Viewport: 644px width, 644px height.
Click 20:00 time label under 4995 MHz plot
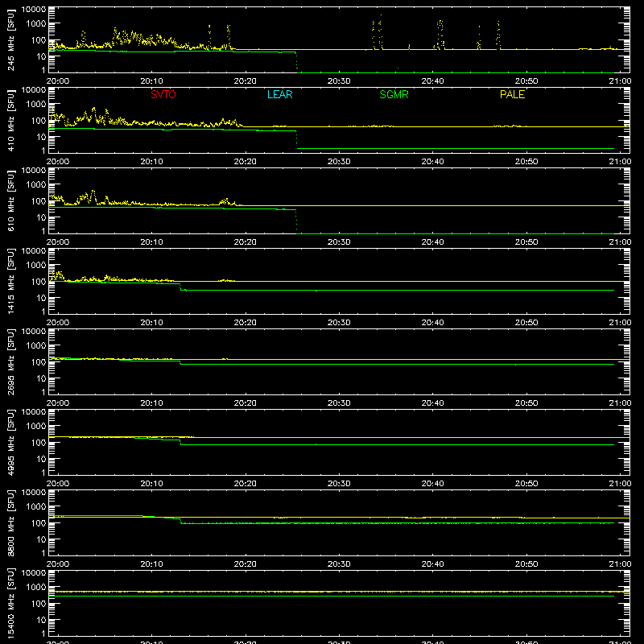(x=57, y=484)
